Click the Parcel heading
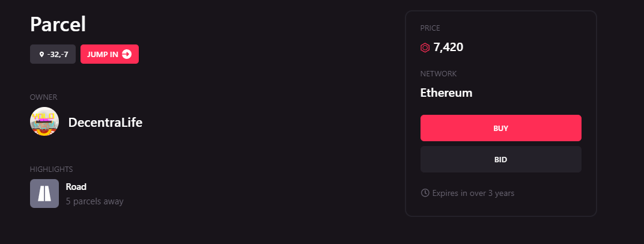The width and height of the screenshot is (644, 244). (58, 25)
